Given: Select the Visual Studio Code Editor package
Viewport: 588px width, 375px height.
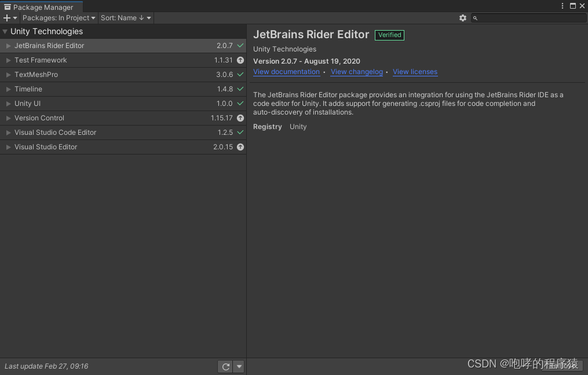Looking at the screenshot, I should 123,133.
